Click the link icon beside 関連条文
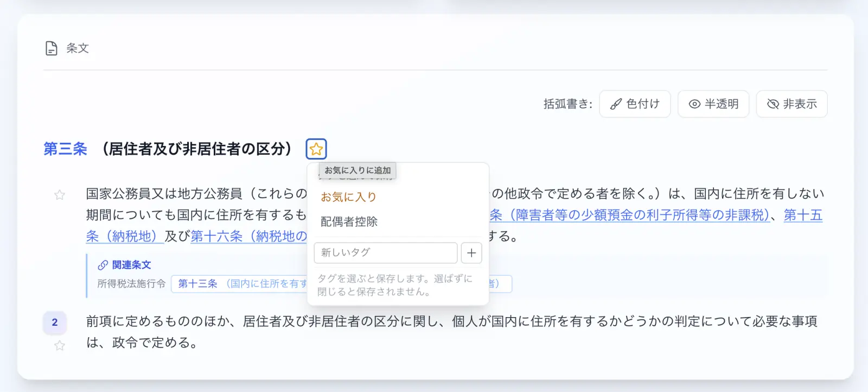The width and height of the screenshot is (868, 392). pyautogui.click(x=103, y=265)
